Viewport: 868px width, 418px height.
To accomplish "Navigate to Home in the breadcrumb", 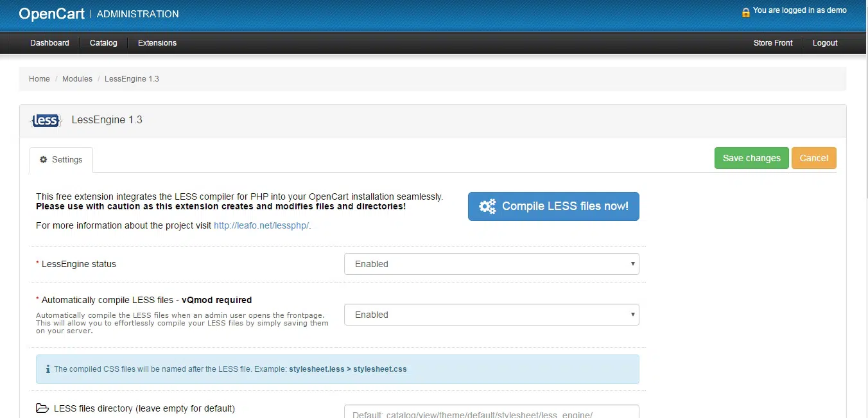I will pyautogui.click(x=39, y=79).
